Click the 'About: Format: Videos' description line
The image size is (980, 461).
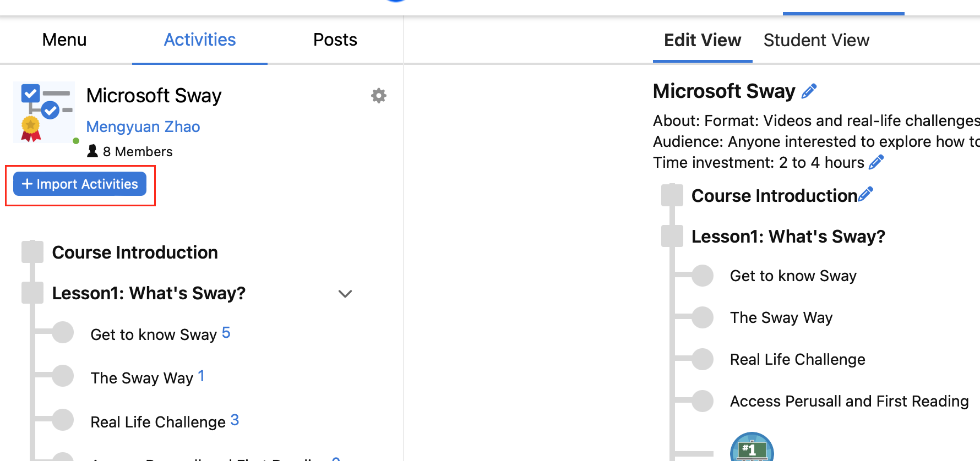[816, 120]
